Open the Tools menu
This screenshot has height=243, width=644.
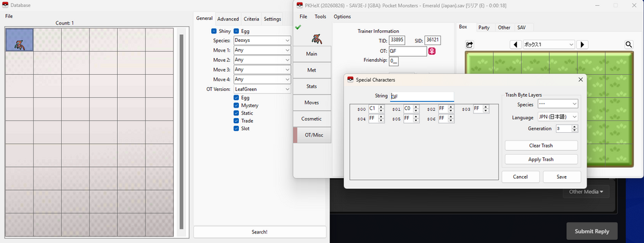pos(320,17)
